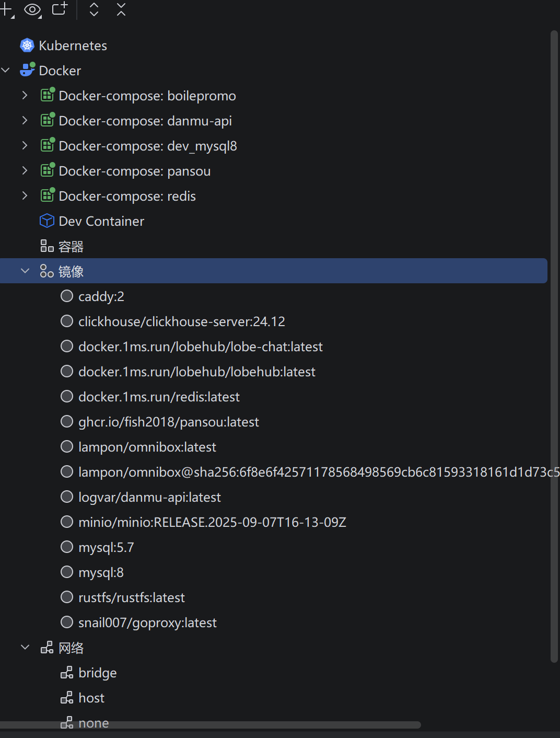Select clickhouse/clickhouse-server:24.12 image
560x738 pixels.
pyautogui.click(x=182, y=321)
